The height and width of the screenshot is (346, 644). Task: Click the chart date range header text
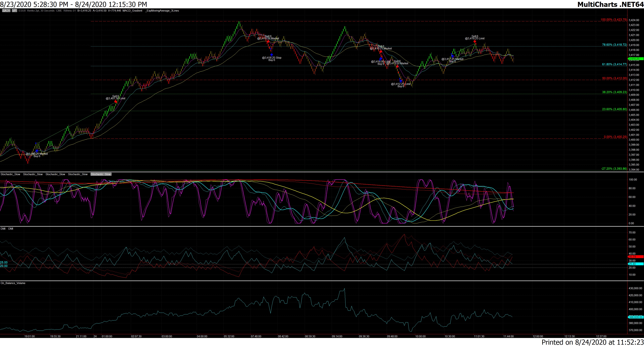[73, 4]
